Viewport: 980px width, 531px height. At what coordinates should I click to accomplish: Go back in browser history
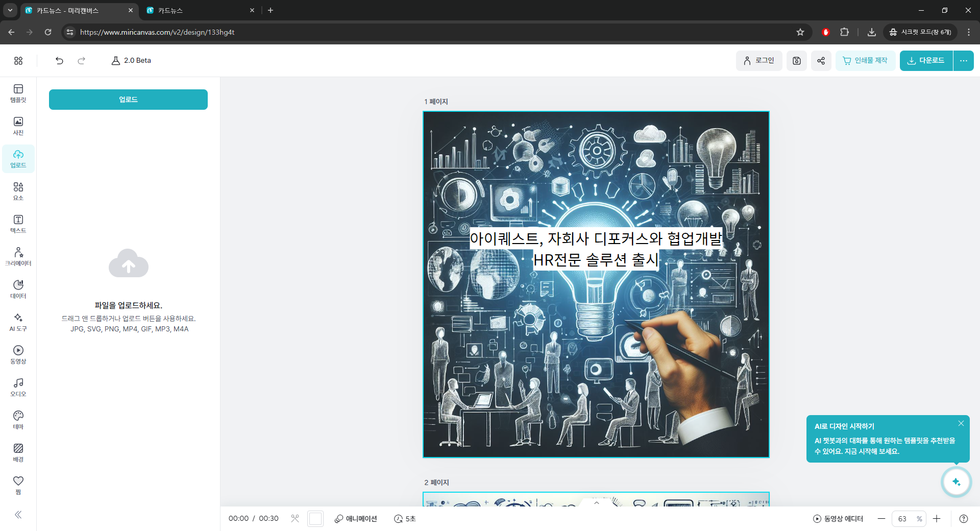11,32
